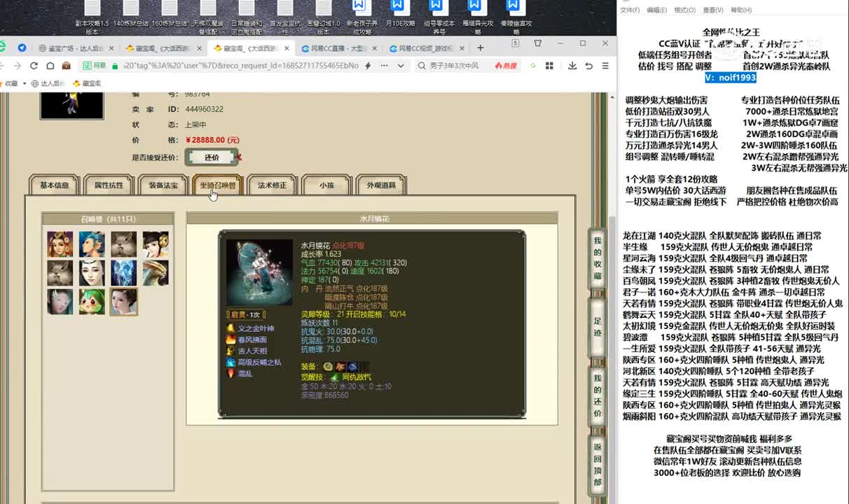Select the green-haired summon portrait
This screenshot has width=849, height=504.
pyautogui.click(x=92, y=302)
